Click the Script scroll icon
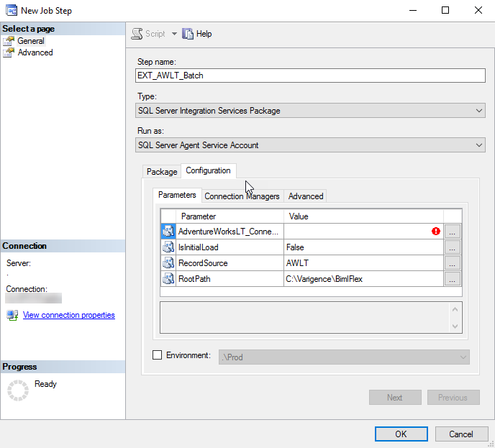 [137, 34]
